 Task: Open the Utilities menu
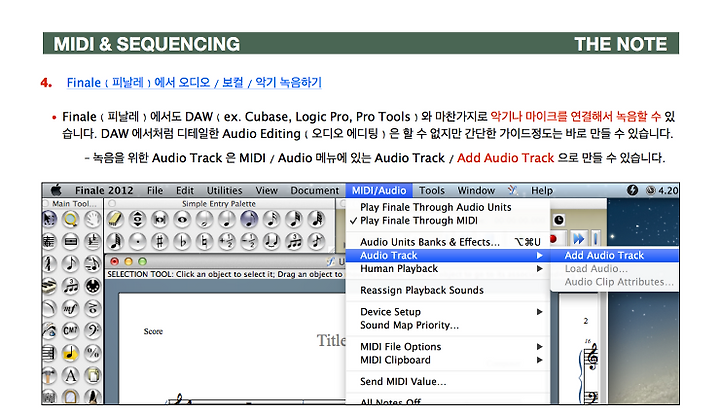tap(224, 191)
